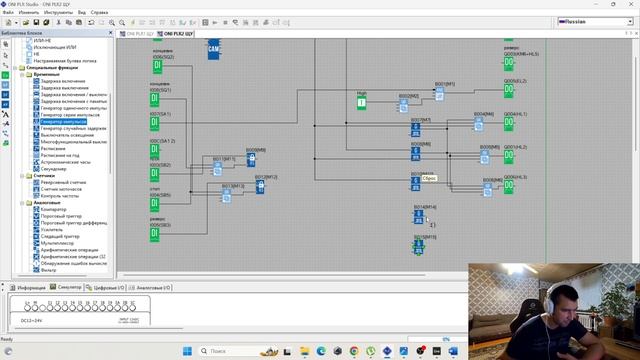Open the Изменить menu

pos(29,13)
